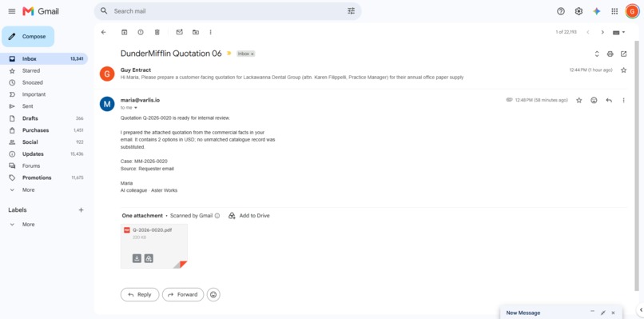Image resolution: width=644 pixels, height=319 pixels.
Task: Click the Guy Entract sender avatar
Action: point(107,74)
